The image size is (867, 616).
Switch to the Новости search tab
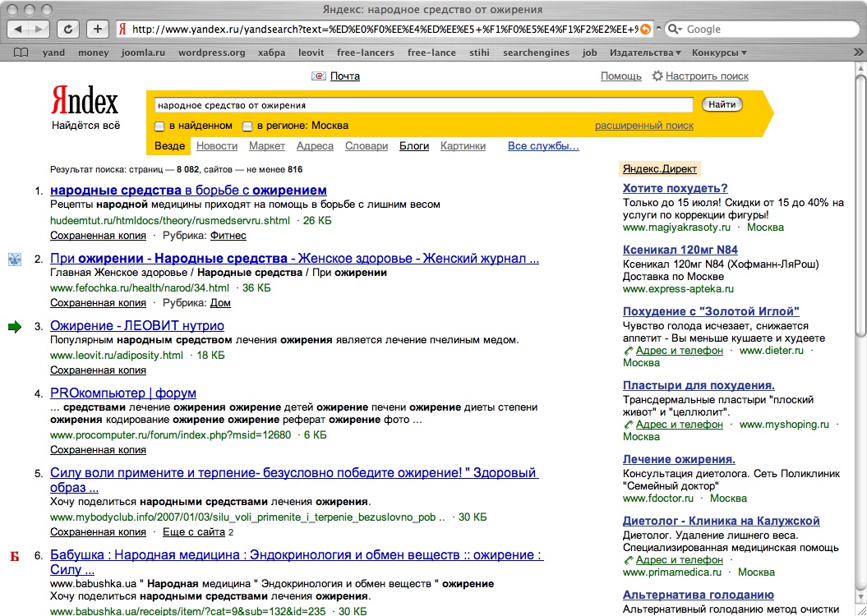(217, 146)
